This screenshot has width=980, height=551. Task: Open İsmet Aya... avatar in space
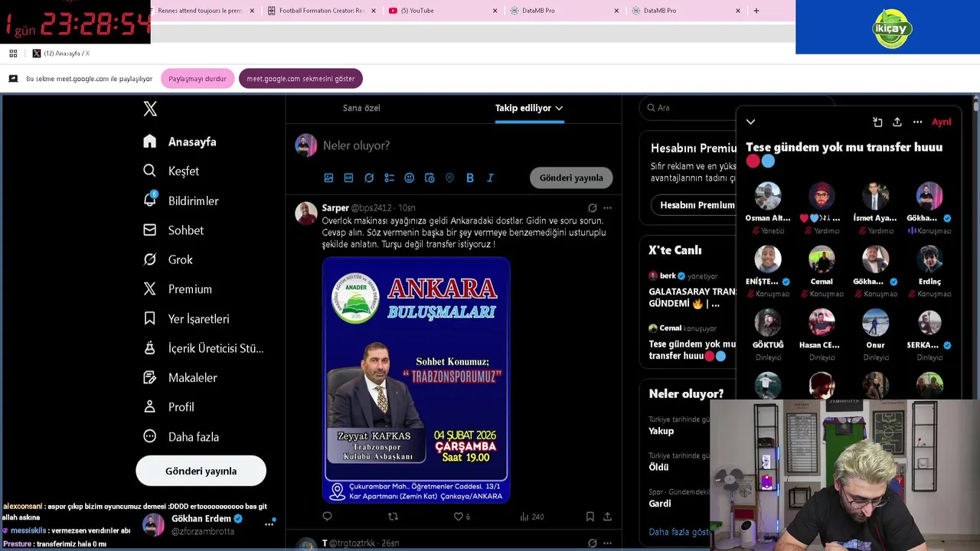pos(875,196)
